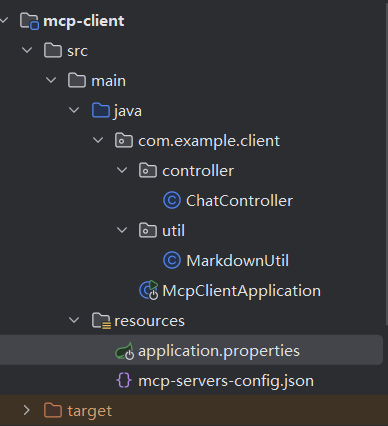The image size is (388, 426).
Task: Click the MarkdownUtil class icon
Action: coord(172,261)
